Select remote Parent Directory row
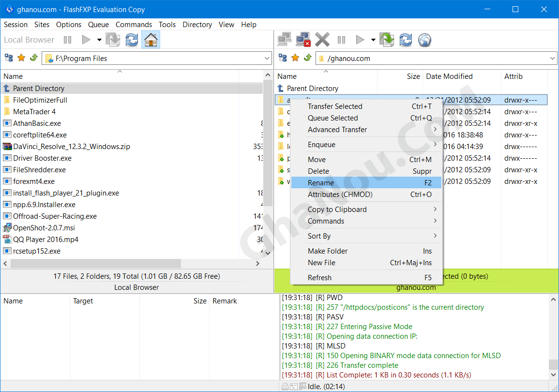Screen dimensions: 559x392 411,89
